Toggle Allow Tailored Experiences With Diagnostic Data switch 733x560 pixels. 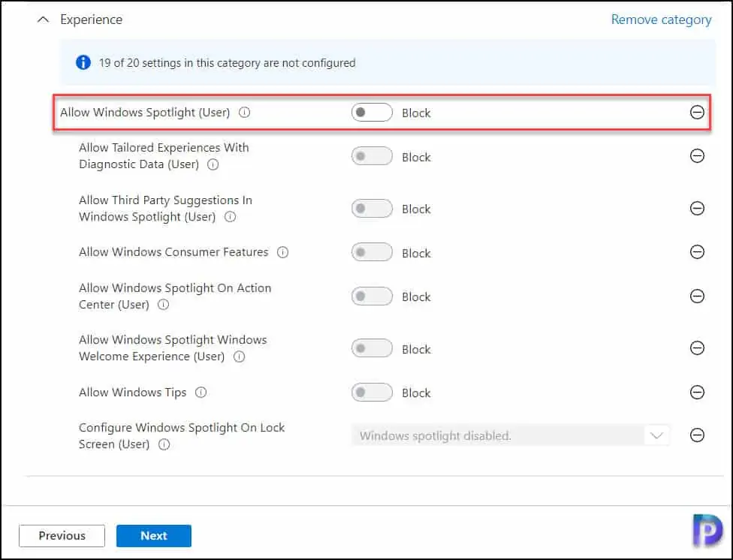point(372,156)
